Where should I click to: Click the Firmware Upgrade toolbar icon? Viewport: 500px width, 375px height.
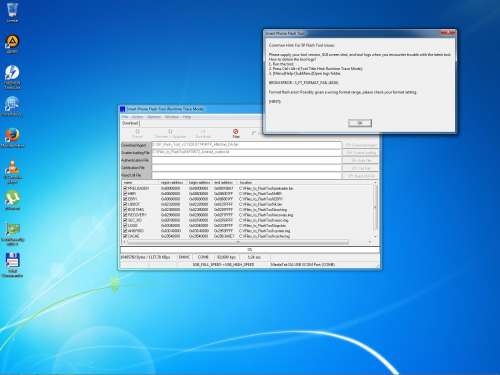(x=170, y=133)
